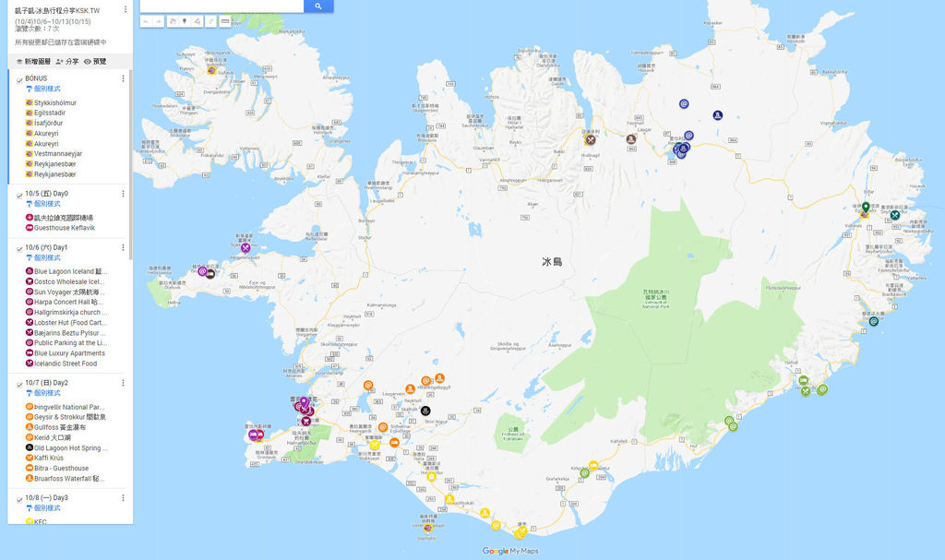This screenshot has height=560, width=945.
Task: Click the map search input field
Action: [x=221, y=6]
